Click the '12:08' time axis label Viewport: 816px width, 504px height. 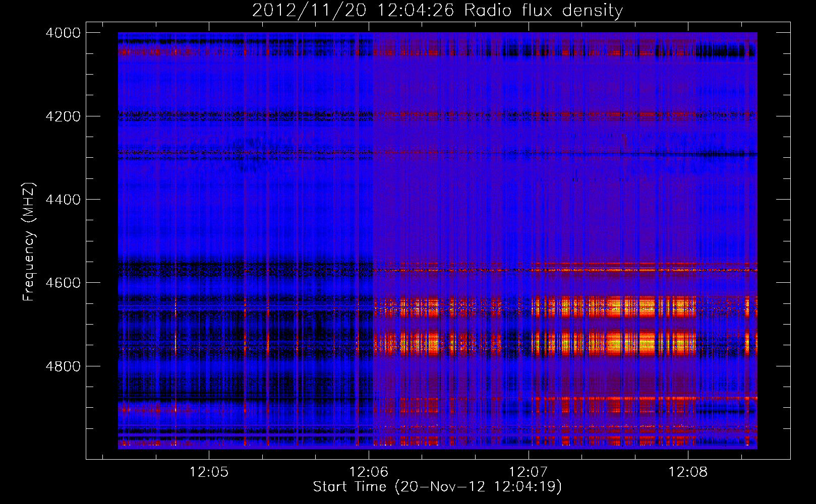click(688, 472)
